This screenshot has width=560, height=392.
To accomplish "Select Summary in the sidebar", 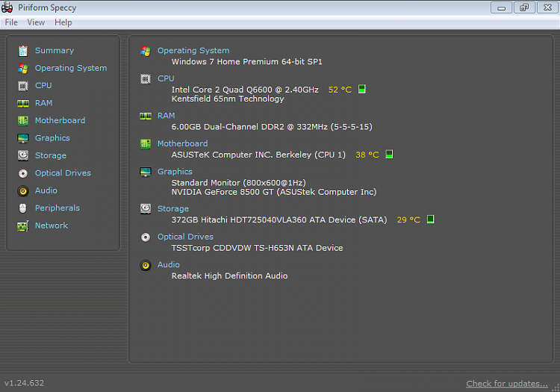I will coord(55,51).
